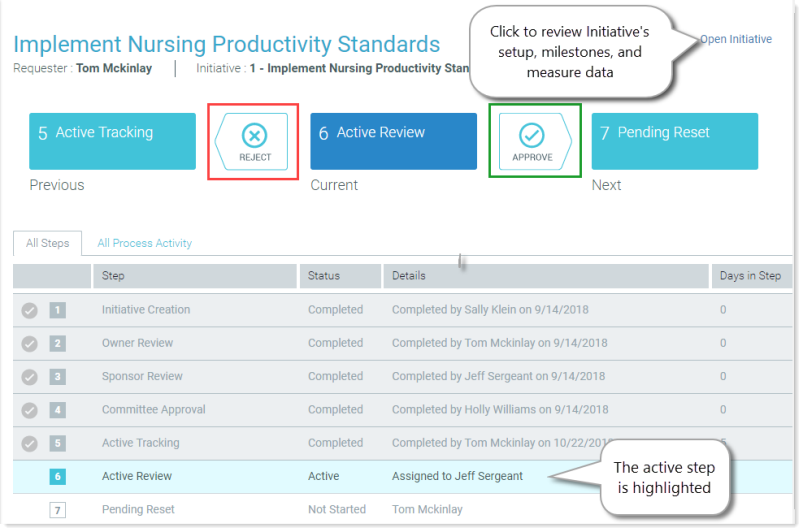Select the 6 Active Review current tile
This screenshot has height=532, width=803.
[393, 141]
